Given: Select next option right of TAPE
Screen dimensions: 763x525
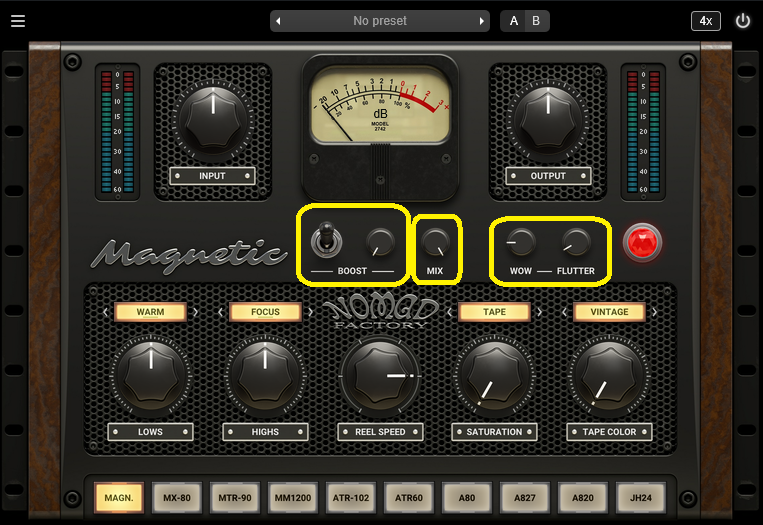Looking at the screenshot, I should [540, 312].
